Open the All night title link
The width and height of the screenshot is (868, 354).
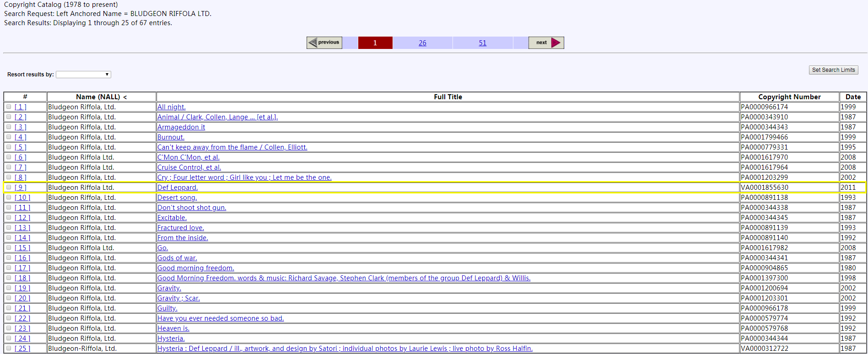(x=172, y=107)
